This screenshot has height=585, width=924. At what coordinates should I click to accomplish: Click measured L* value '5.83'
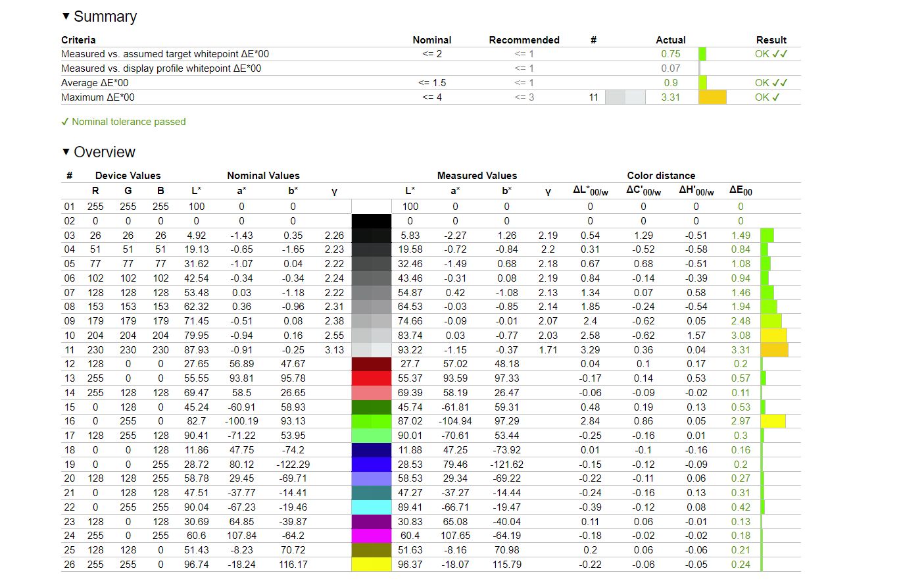pyautogui.click(x=410, y=236)
